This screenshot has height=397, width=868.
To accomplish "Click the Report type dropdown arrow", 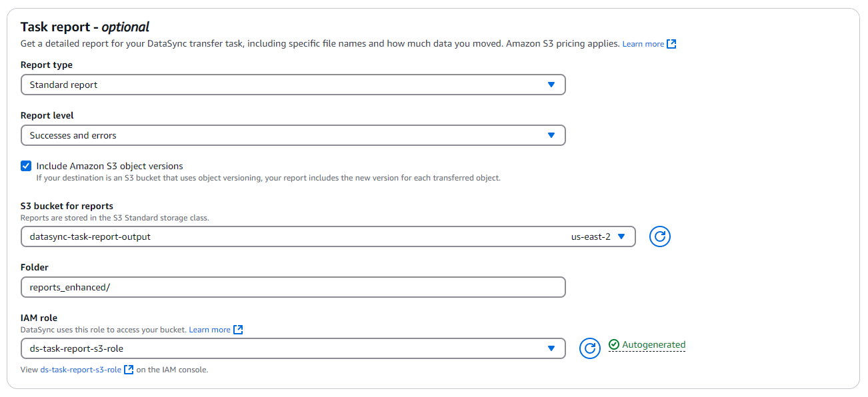I will tap(551, 84).
